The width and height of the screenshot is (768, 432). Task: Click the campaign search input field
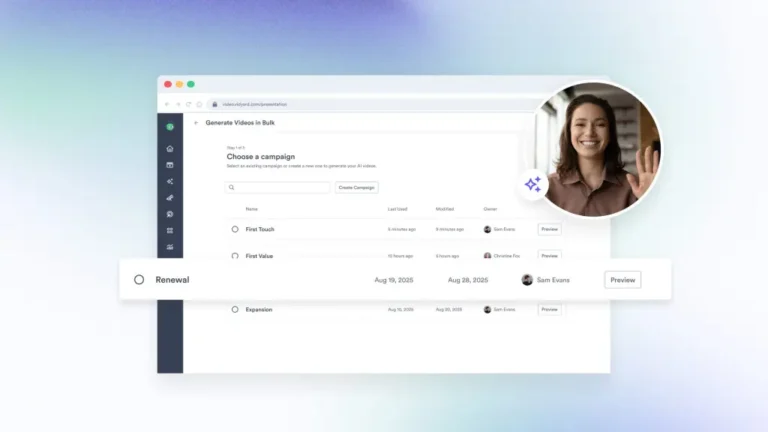coord(280,187)
